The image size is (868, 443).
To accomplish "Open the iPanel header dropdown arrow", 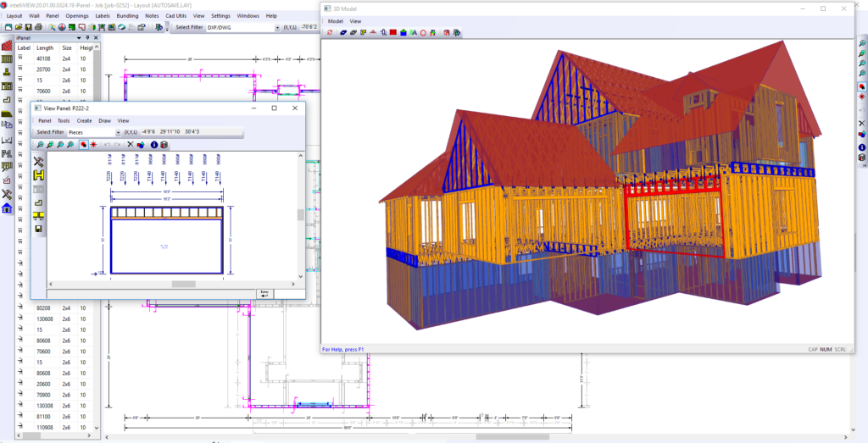I will [x=78, y=38].
